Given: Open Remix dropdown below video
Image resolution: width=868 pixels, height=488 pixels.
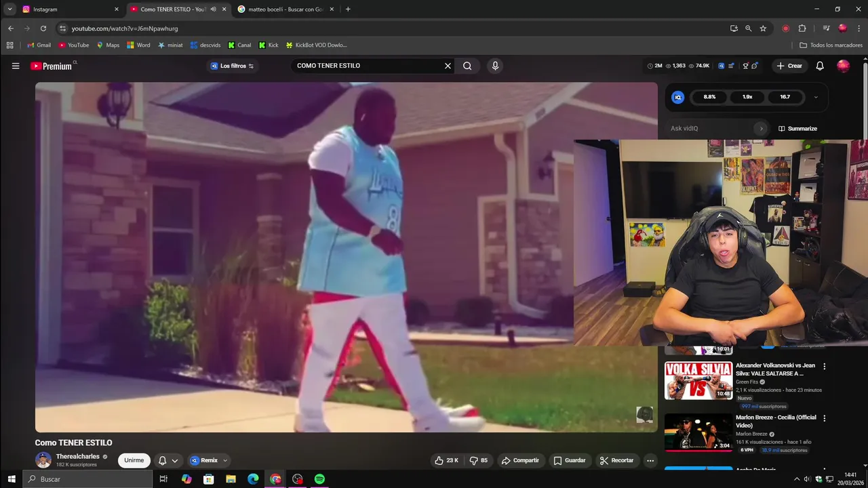Looking at the screenshot, I should pyautogui.click(x=210, y=460).
